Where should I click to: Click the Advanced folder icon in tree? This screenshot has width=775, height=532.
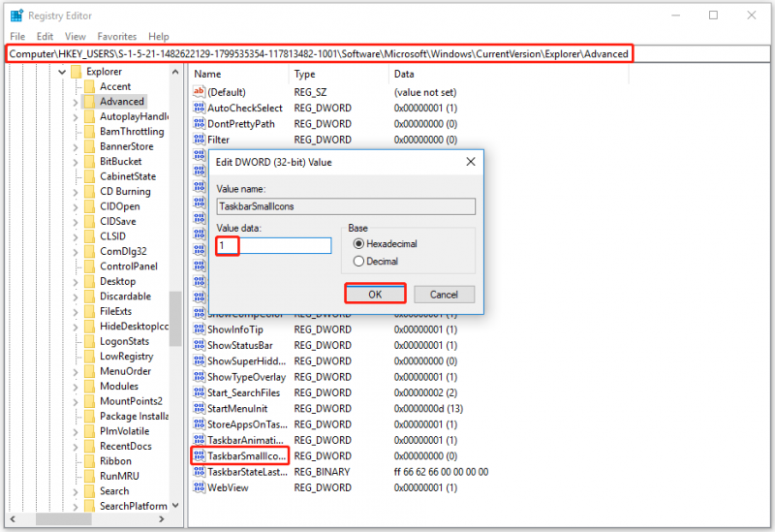(89, 102)
